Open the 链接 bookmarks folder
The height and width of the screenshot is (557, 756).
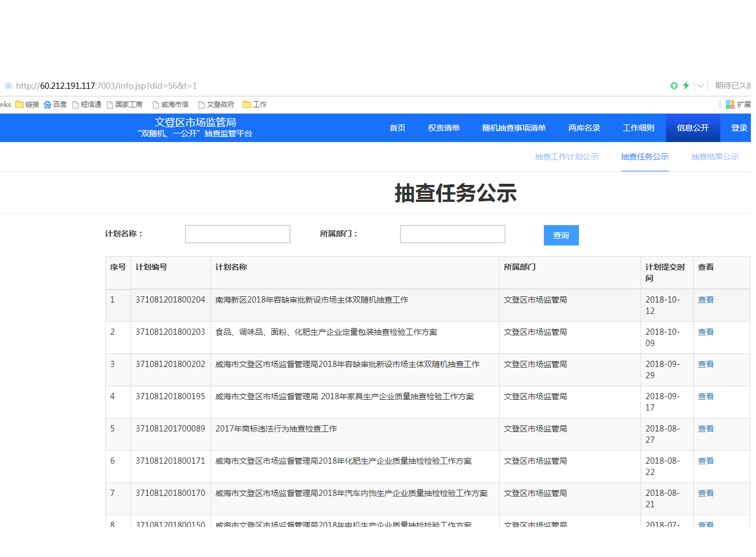[x=27, y=105]
